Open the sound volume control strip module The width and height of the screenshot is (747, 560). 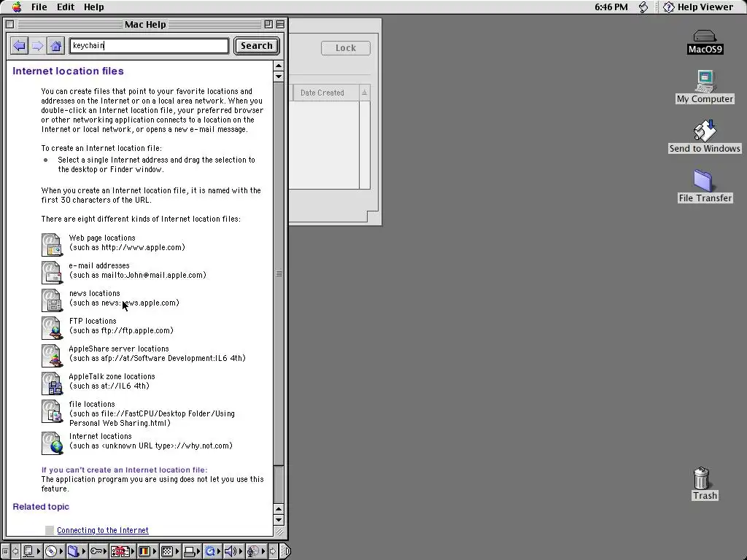234,551
